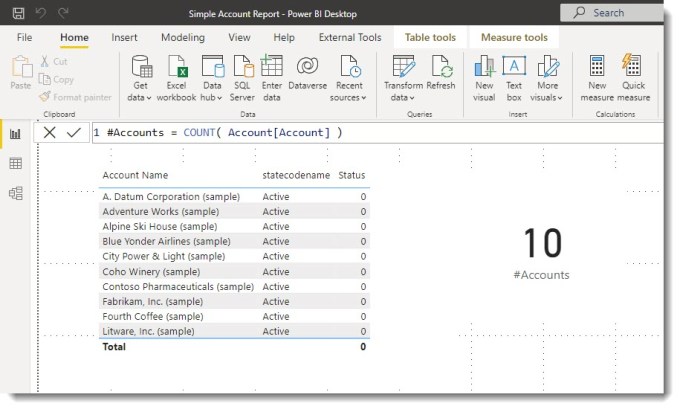Viewport: 680px width, 409px height.
Task: Sort by Account Name column header
Action: pyautogui.click(x=135, y=175)
